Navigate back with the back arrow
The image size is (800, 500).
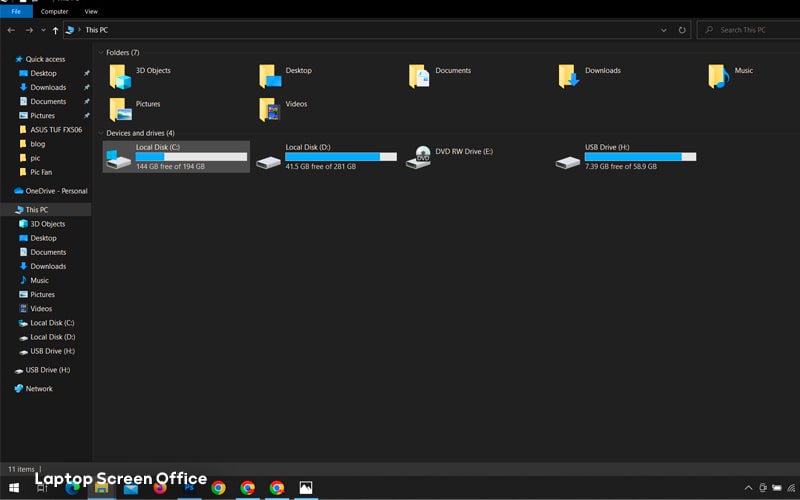tap(11, 31)
